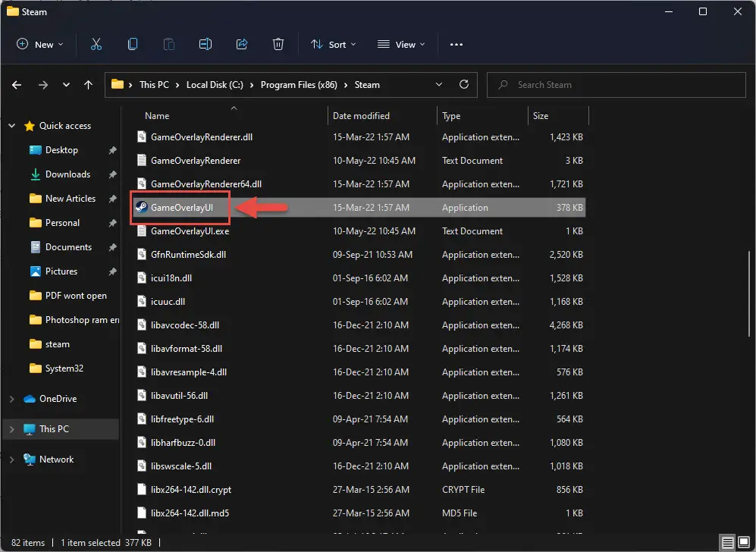Image resolution: width=756 pixels, height=552 pixels.
Task: Select libx264-142.dll.md5 file
Action: tap(359, 513)
